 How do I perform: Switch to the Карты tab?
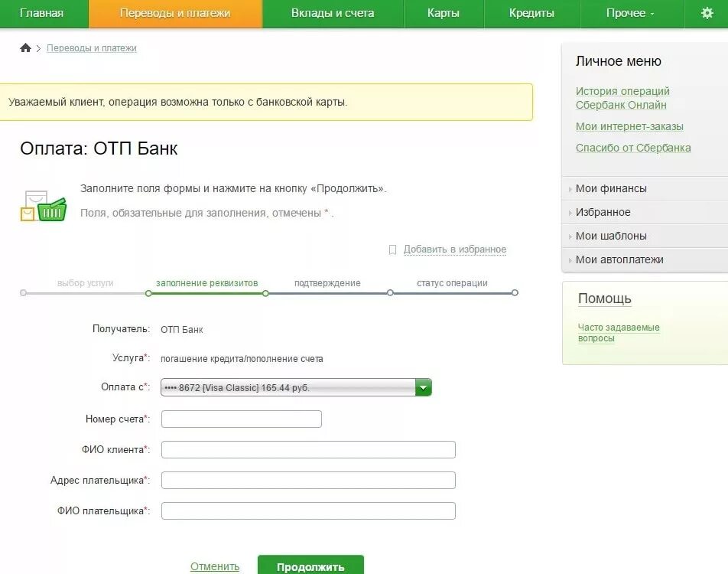click(x=444, y=13)
